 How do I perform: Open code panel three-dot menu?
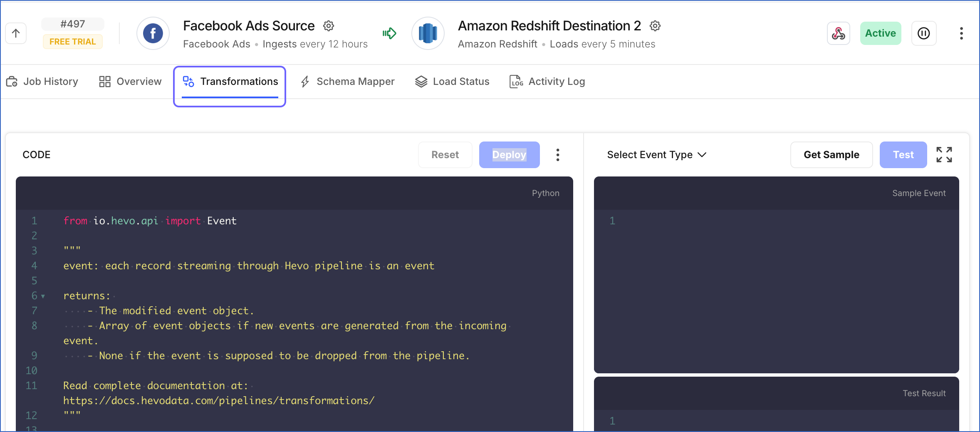pyautogui.click(x=558, y=155)
